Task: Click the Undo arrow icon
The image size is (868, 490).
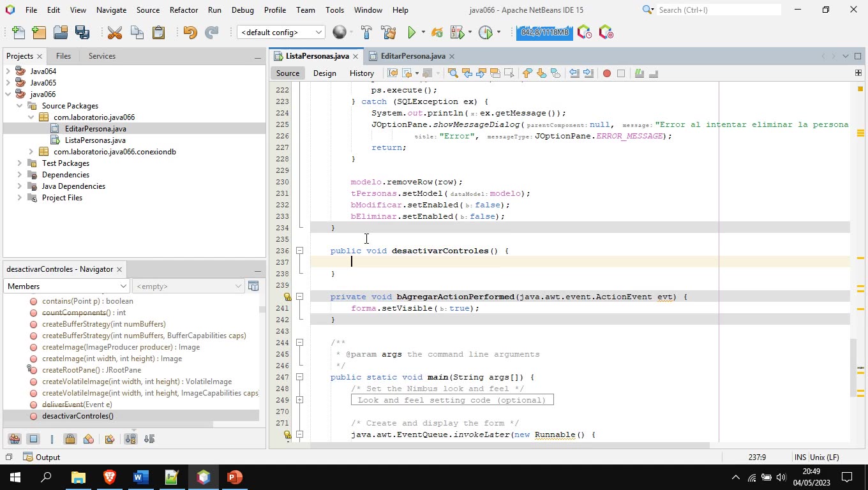Action: 190,33
